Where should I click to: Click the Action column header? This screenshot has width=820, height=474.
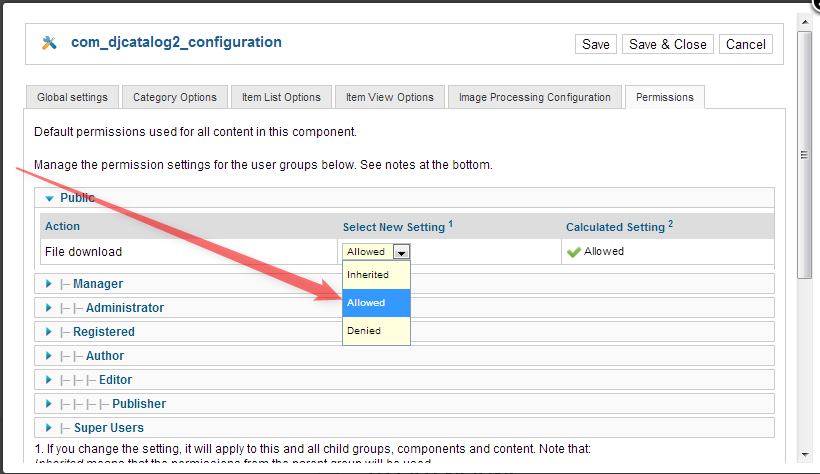click(62, 227)
